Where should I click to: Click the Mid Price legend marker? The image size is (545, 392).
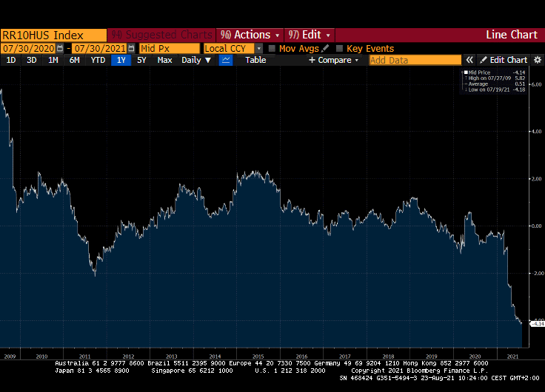pos(466,72)
